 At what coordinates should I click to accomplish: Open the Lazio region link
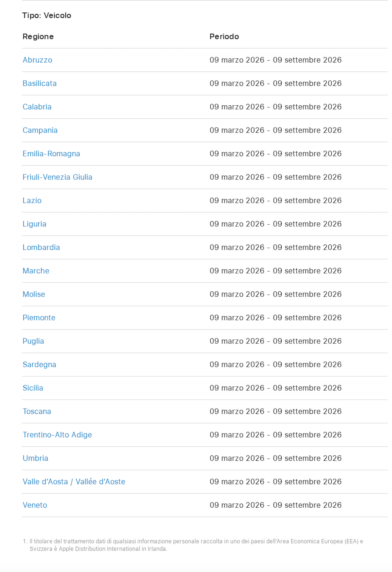(x=32, y=201)
